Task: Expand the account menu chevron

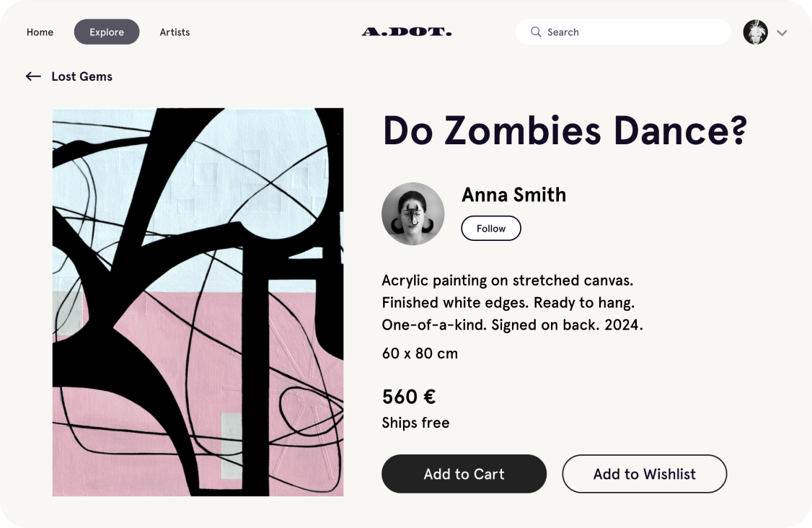Action: [x=782, y=32]
